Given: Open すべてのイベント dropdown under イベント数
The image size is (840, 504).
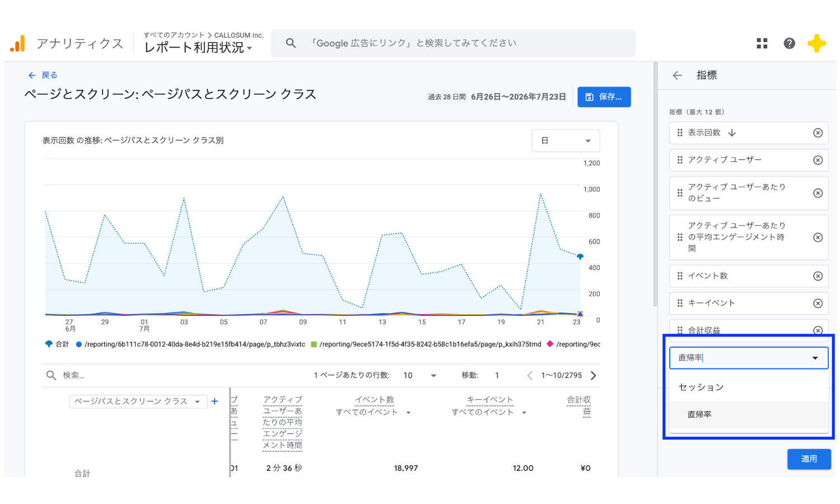Looking at the screenshot, I should [374, 412].
